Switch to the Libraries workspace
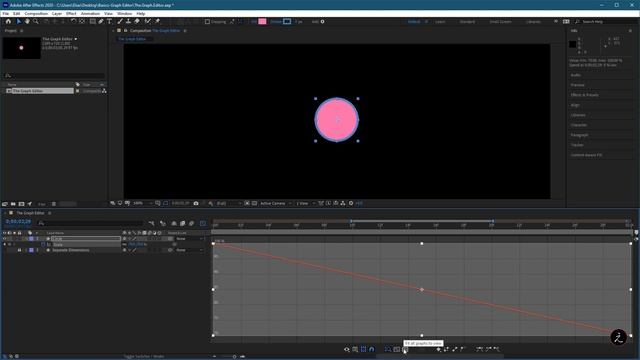 pos(533,22)
